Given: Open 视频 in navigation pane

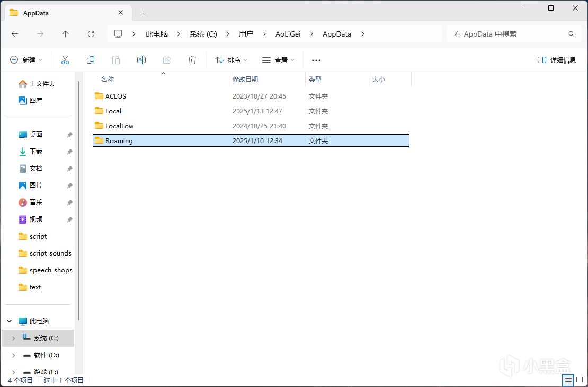Looking at the screenshot, I should 38,219.
